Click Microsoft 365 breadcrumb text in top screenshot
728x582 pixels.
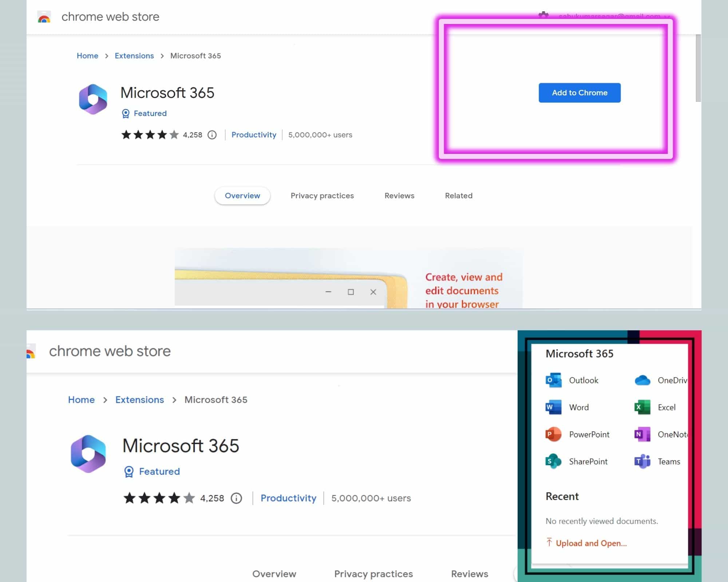coord(195,56)
